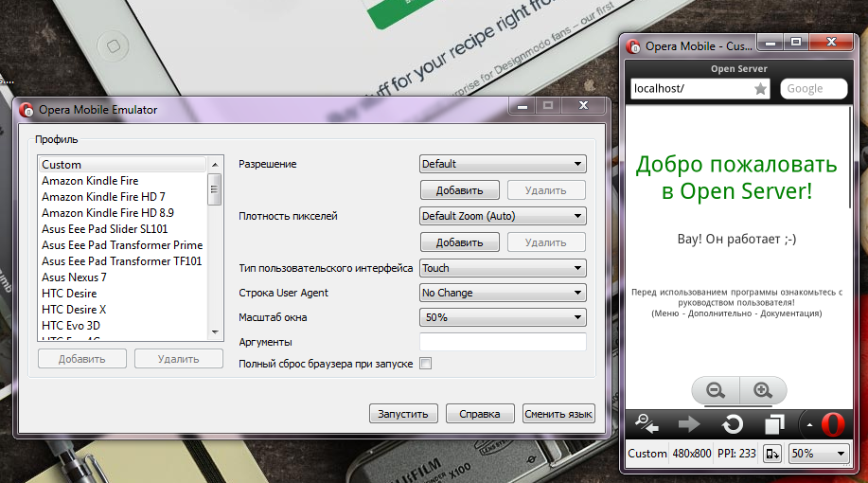Expand the Разрешение dropdown
868x483 pixels.
(502, 164)
